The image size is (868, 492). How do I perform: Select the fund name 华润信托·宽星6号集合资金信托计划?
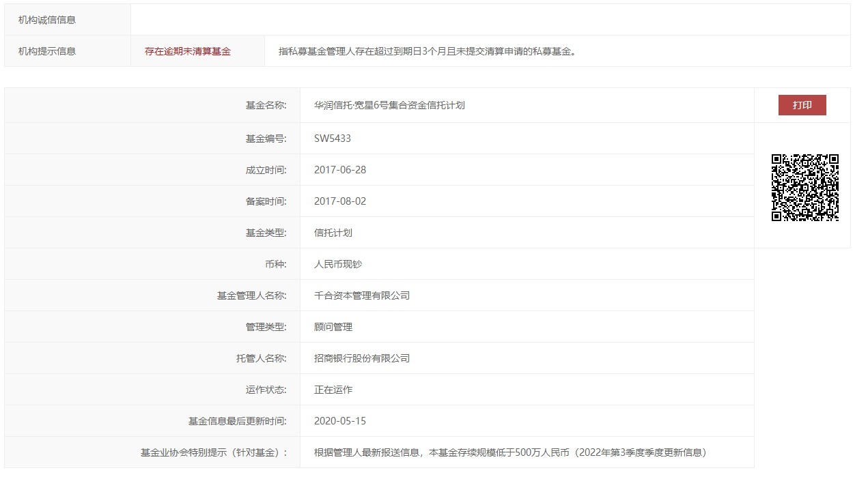pos(389,105)
